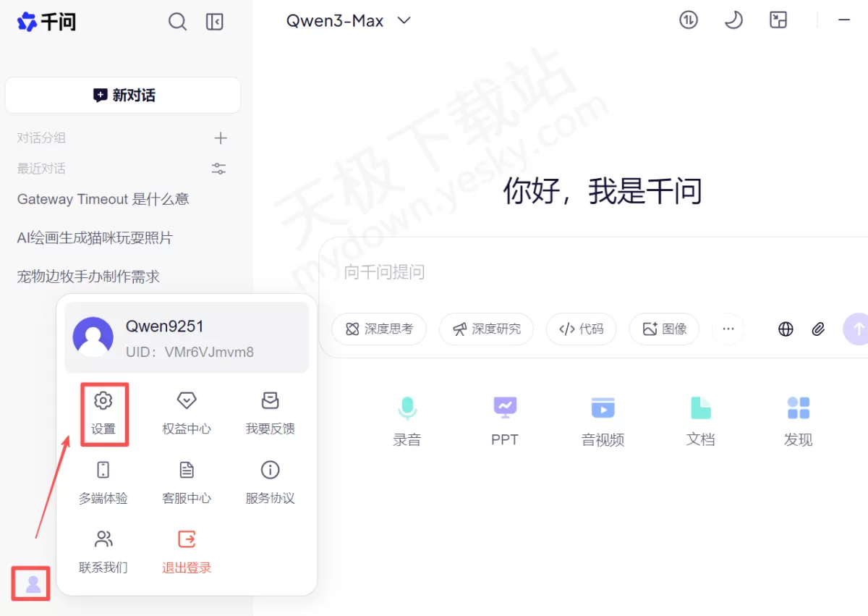This screenshot has height=616, width=868.
Task: Open 我要反馈 from the user menu
Action: point(270,413)
